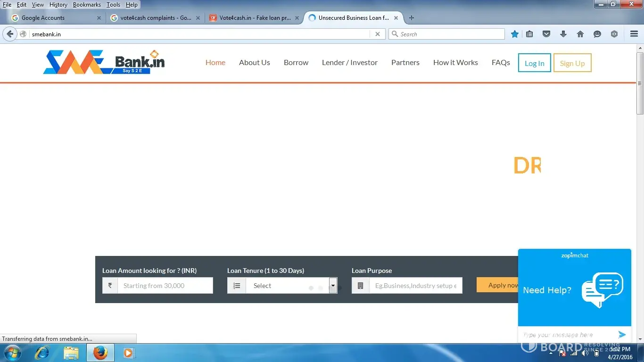Open the Firefox hamburger menu
The height and width of the screenshot is (362, 644).
point(634,34)
